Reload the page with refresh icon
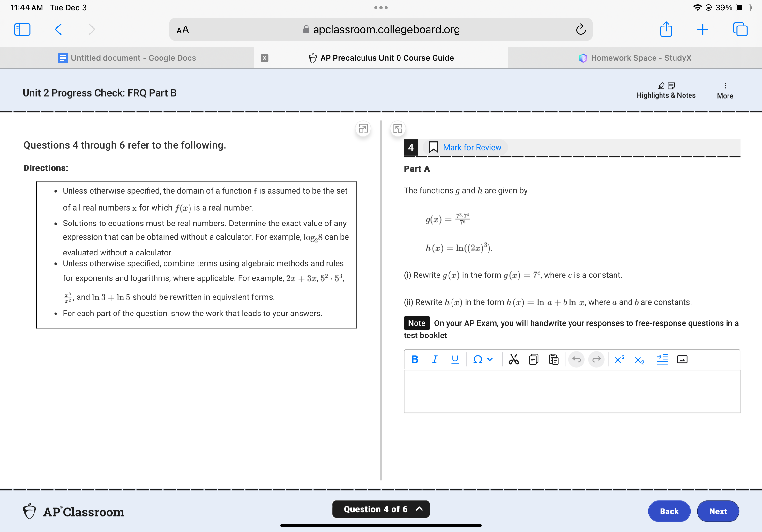The width and height of the screenshot is (762, 532). pyautogui.click(x=580, y=29)
